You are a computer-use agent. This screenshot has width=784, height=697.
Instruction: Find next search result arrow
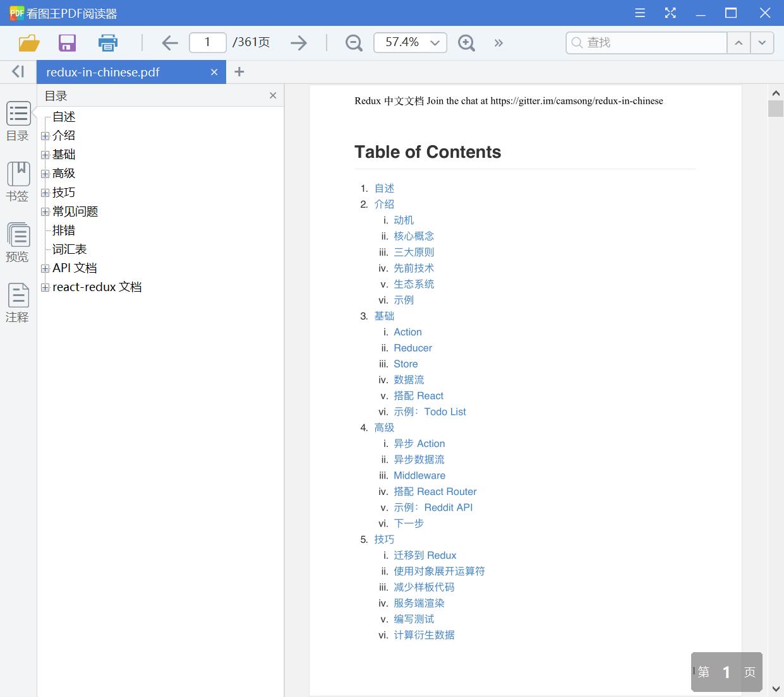point(762,43)
